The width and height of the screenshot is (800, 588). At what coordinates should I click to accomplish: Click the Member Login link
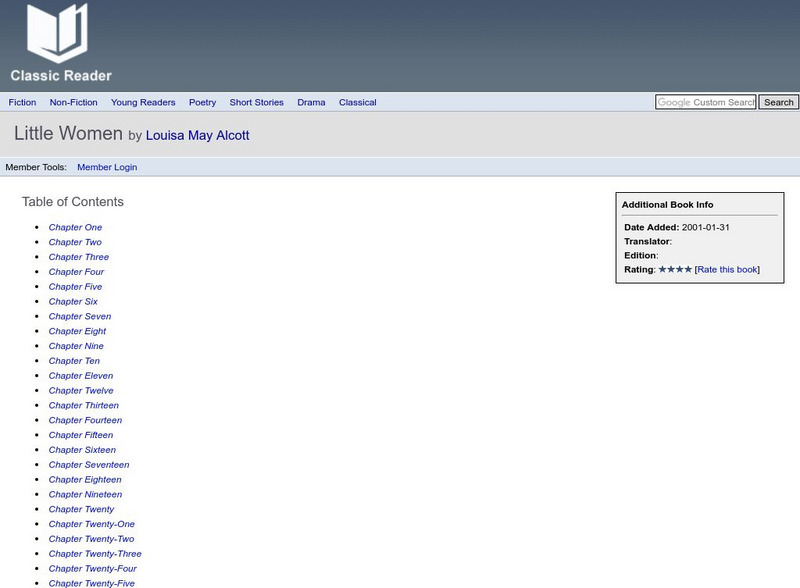(107, 167)
